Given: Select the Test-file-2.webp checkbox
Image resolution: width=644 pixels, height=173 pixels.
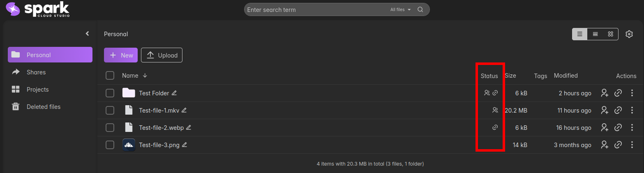Looking at the screenshot, I should (110, 128).
